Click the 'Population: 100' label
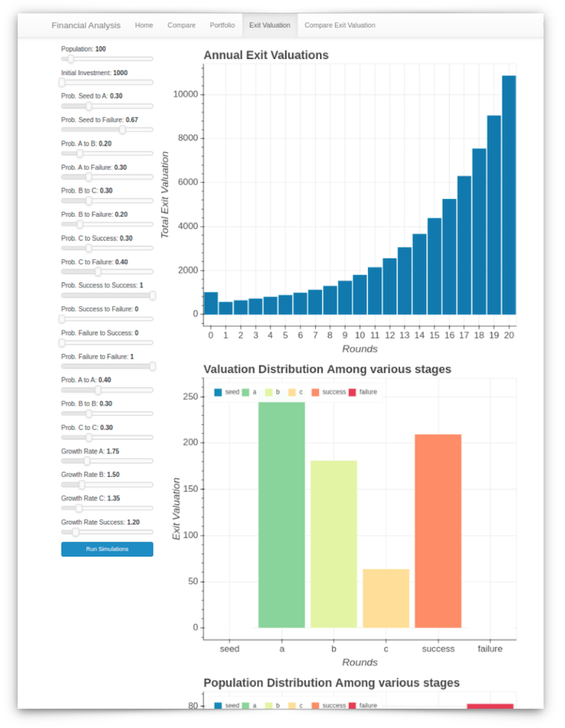Screen dimensions: 565x728 [x=83, y=49]
